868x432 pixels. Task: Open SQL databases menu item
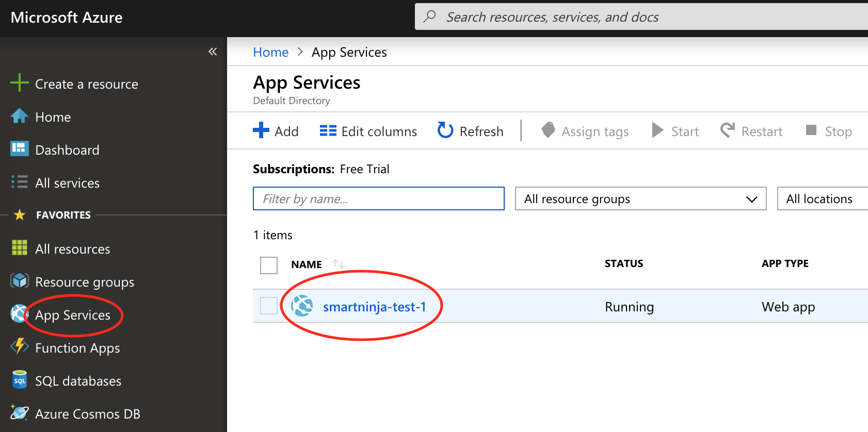(78, 381)
